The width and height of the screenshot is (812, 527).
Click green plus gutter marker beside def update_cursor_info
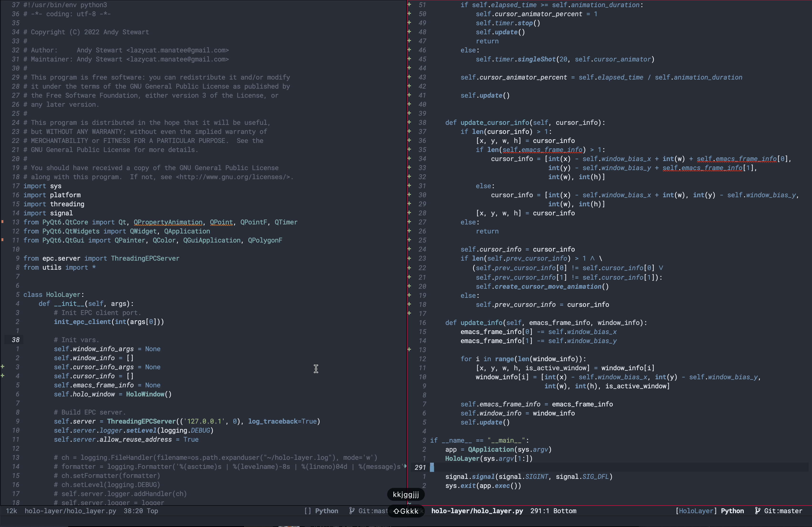pos(409,122)
